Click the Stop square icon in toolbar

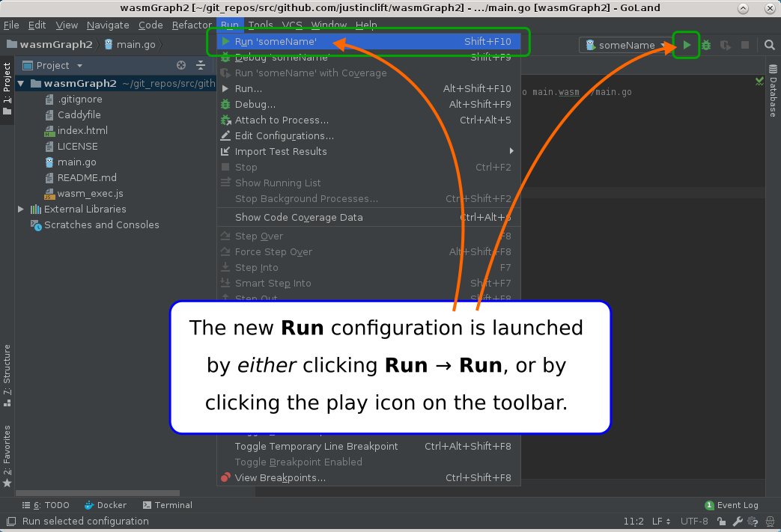point(744,46)
